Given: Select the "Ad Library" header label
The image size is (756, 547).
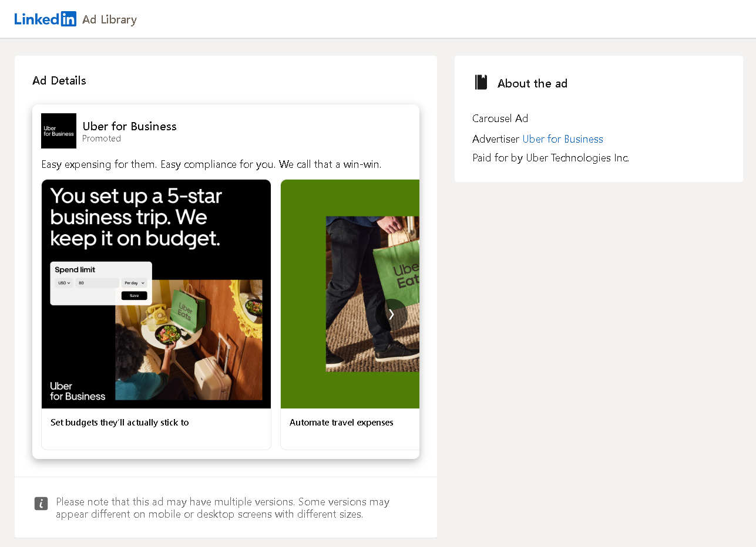Looking at the screenshot, I should (x=109, y=19).
